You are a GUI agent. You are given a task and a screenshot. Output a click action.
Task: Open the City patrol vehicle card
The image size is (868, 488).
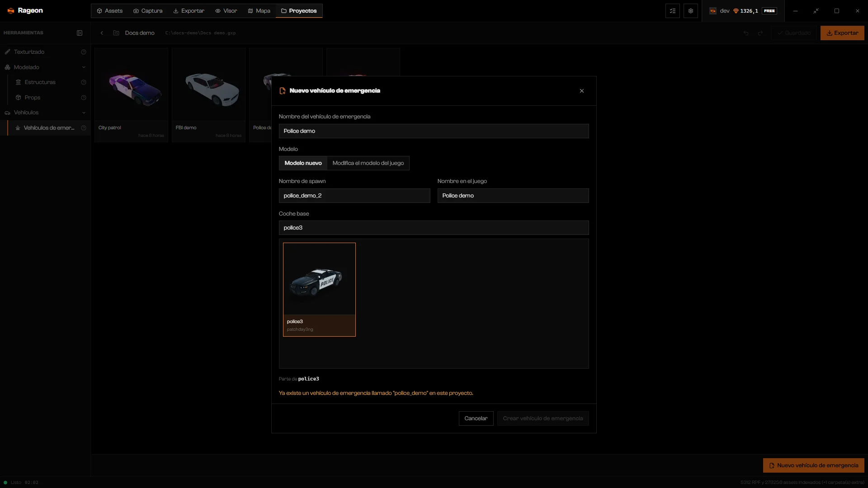131,95
